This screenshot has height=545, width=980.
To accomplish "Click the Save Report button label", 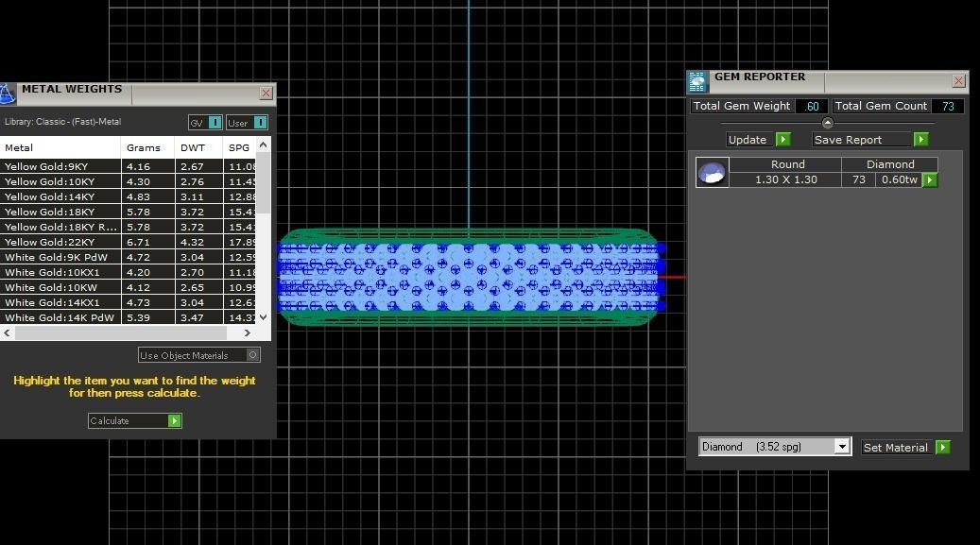I will click(x=848, y=140).
